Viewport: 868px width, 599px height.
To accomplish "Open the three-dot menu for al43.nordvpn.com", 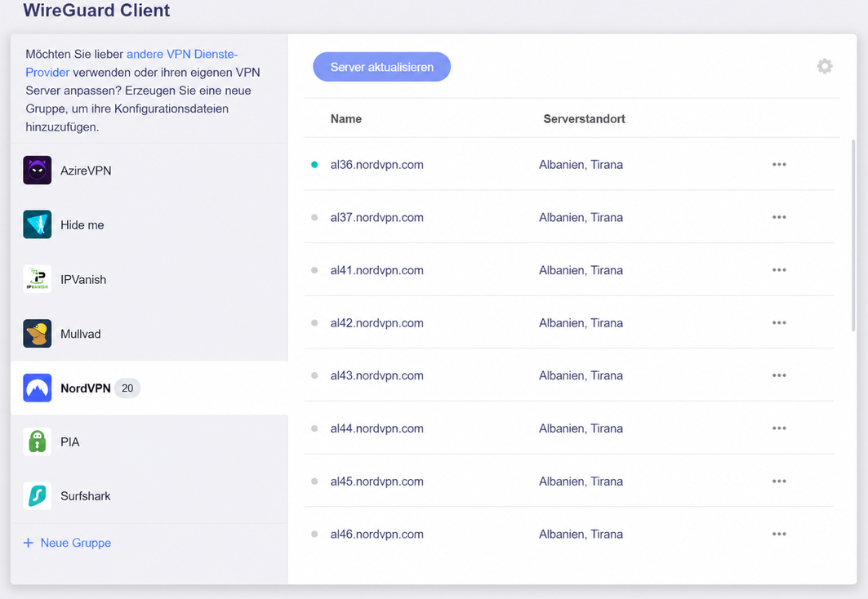I will click(779, 375).
